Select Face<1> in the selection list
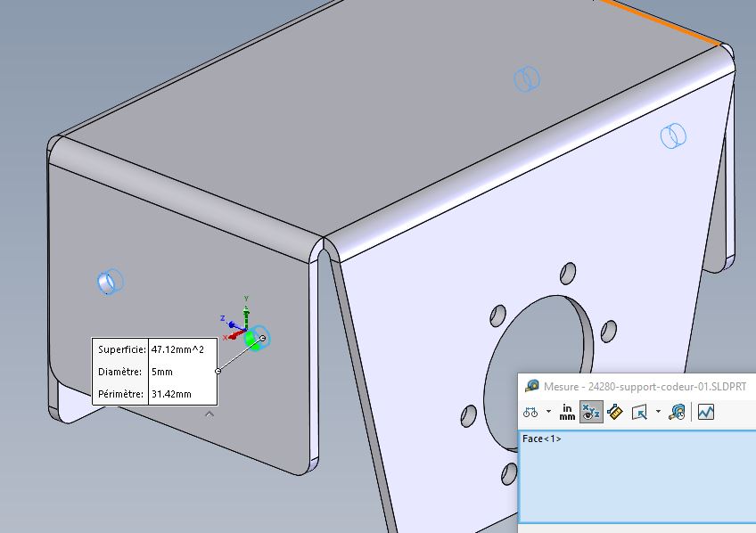Image resolution: width=756 pixels, height=533 pixels. click(542, 439)
